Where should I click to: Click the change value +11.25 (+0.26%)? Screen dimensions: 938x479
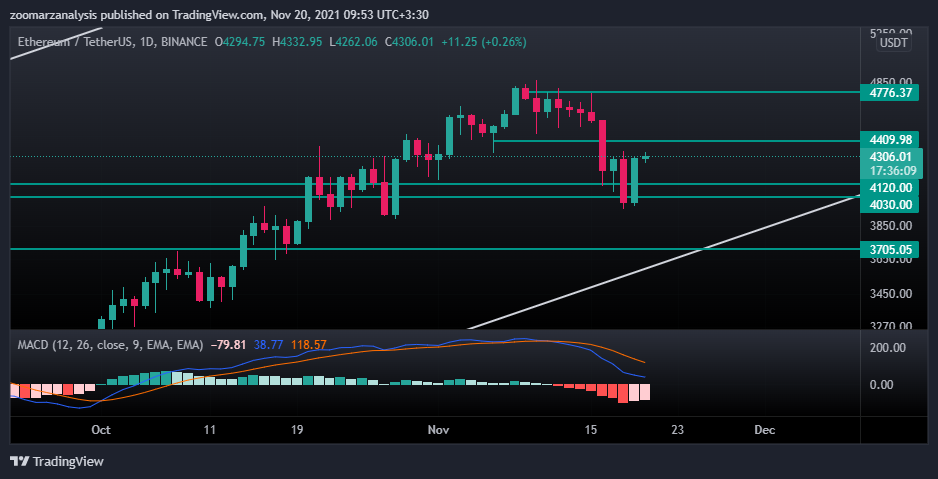(483, 42)
